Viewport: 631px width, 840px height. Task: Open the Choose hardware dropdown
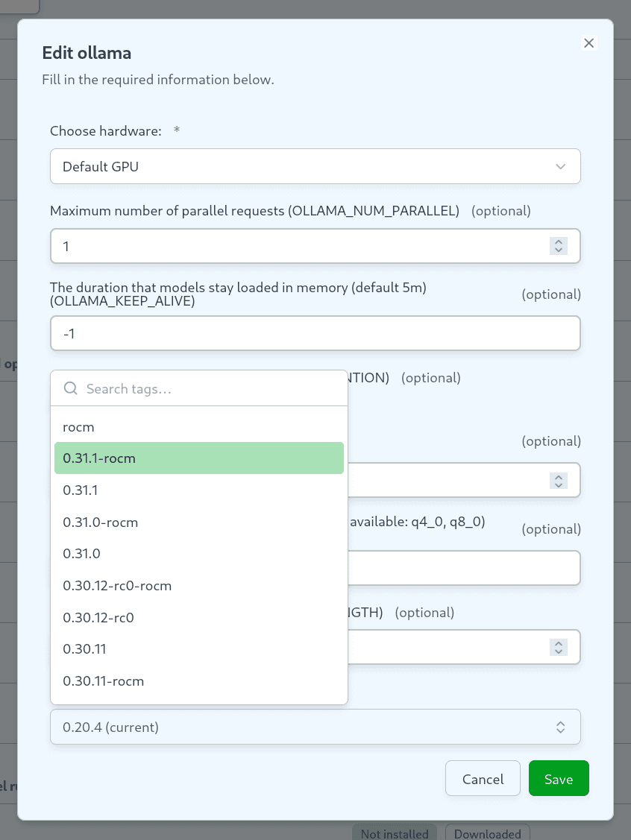click(x=315, y=166)
